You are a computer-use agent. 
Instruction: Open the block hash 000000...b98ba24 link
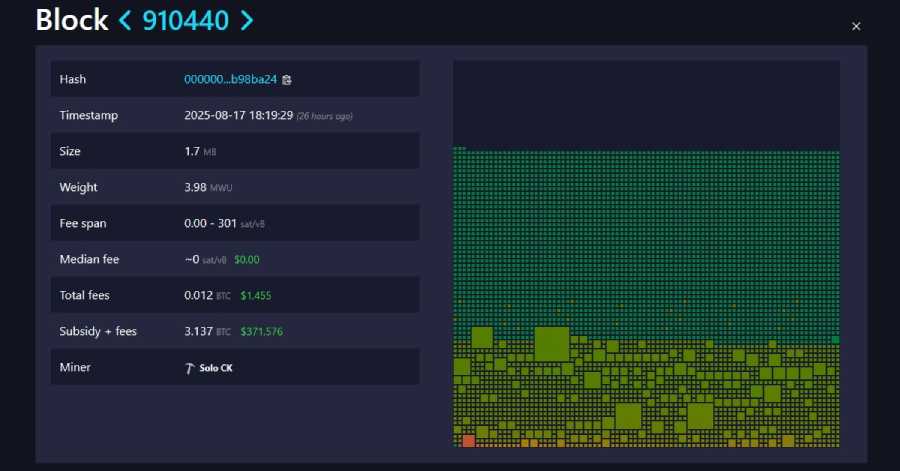(230, 79)
